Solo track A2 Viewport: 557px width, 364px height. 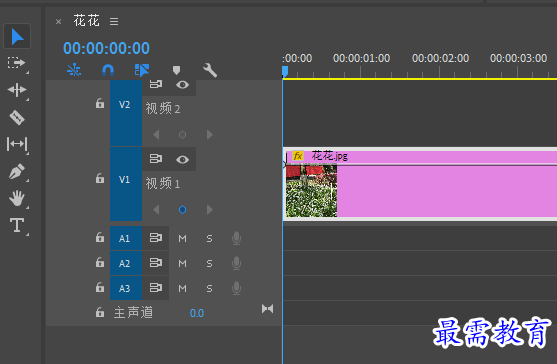pos(209,264)
